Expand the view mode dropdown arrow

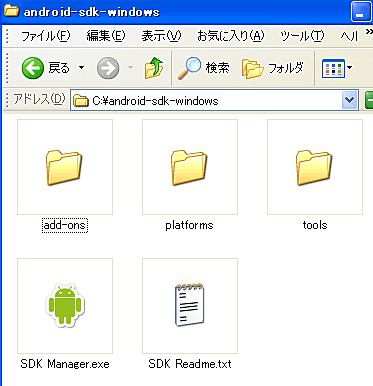click(349, 68)
